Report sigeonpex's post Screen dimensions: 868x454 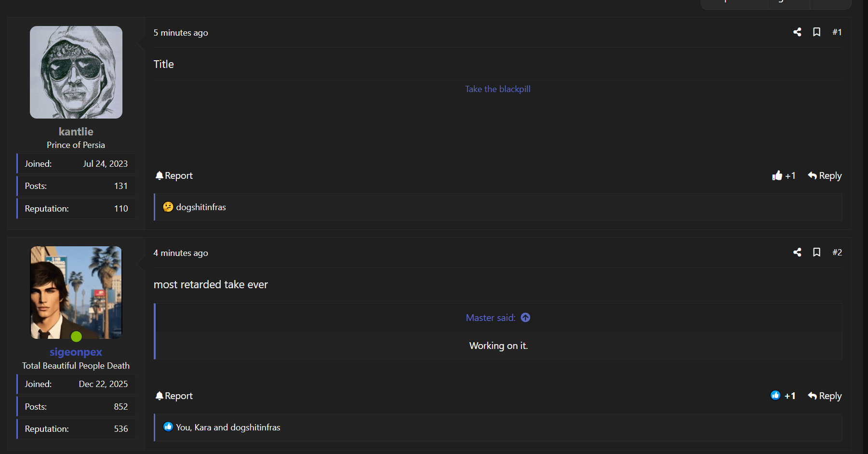[174, 396]
